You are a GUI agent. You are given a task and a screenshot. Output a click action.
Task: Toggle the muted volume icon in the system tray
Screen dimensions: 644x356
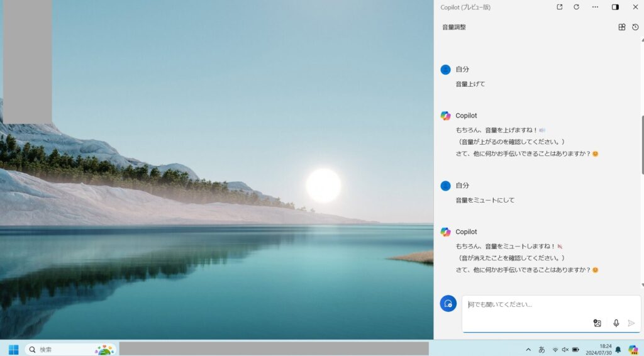(565, 349)
